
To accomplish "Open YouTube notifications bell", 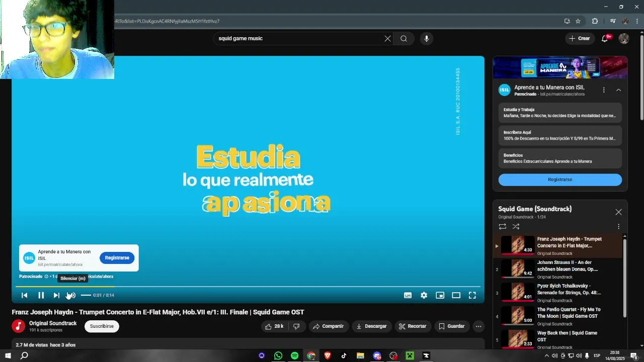I will (605, 39).
